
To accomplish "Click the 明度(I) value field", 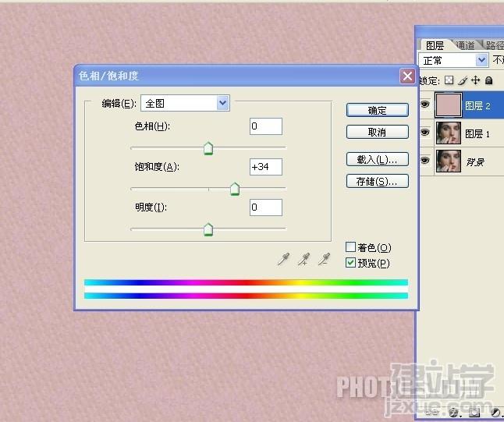I will point(266,207).
